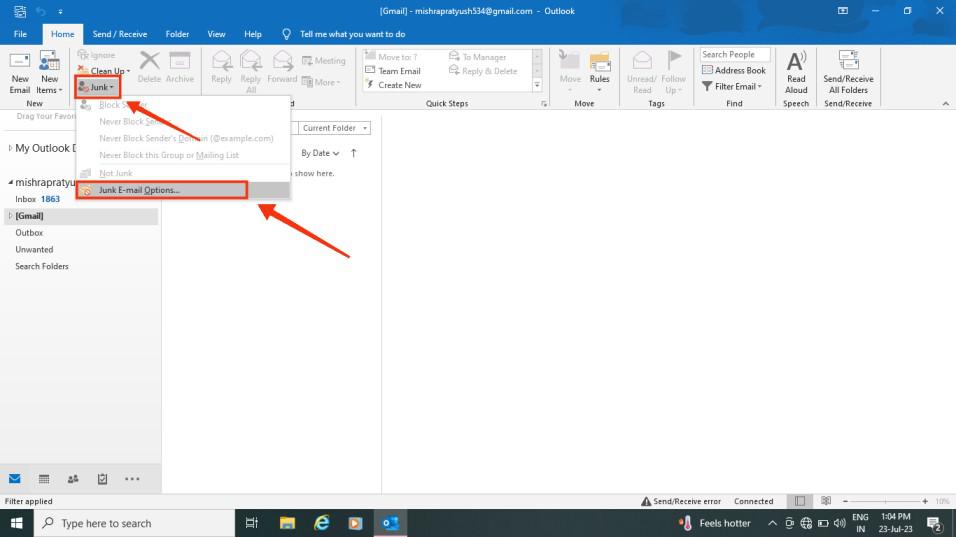Open the Clean Up dropdown
The height and width of the screenshot is (537, 956).
click(104, 71)
